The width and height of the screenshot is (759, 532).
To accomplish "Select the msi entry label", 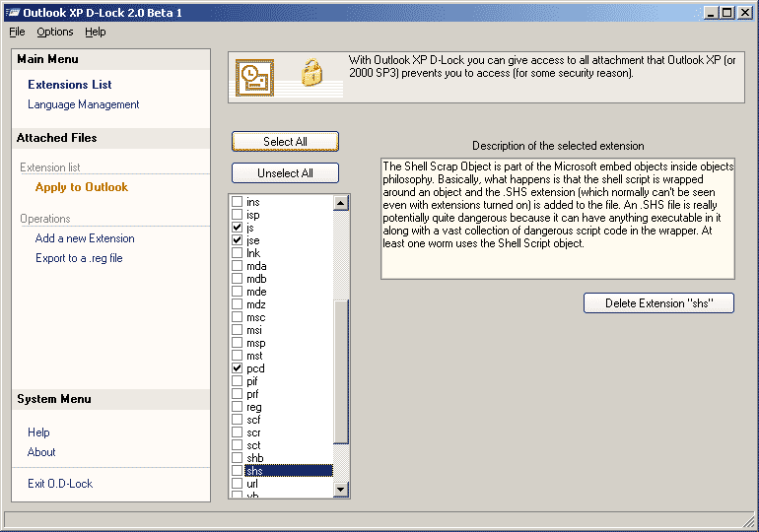I will coord(254,330).
